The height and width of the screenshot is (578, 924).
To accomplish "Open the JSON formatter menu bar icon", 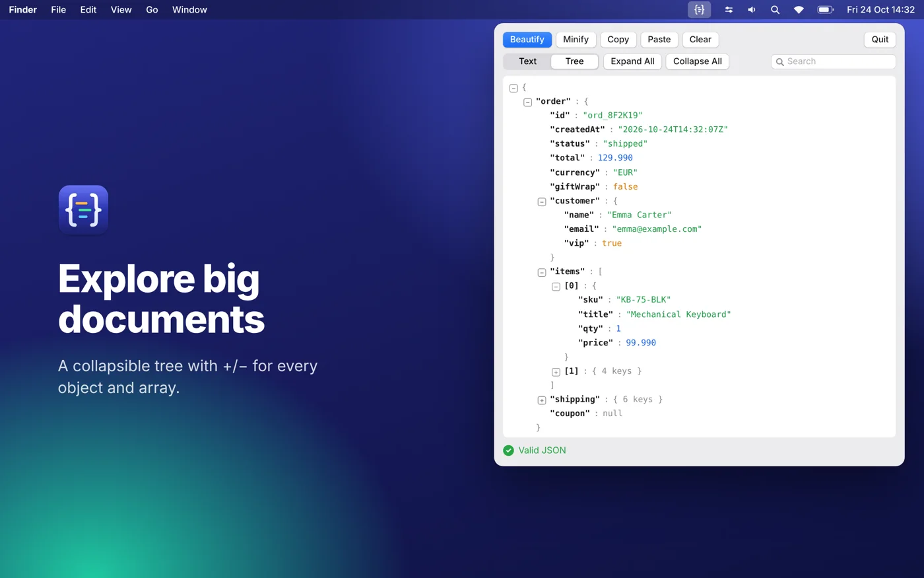I will [699, 10].
